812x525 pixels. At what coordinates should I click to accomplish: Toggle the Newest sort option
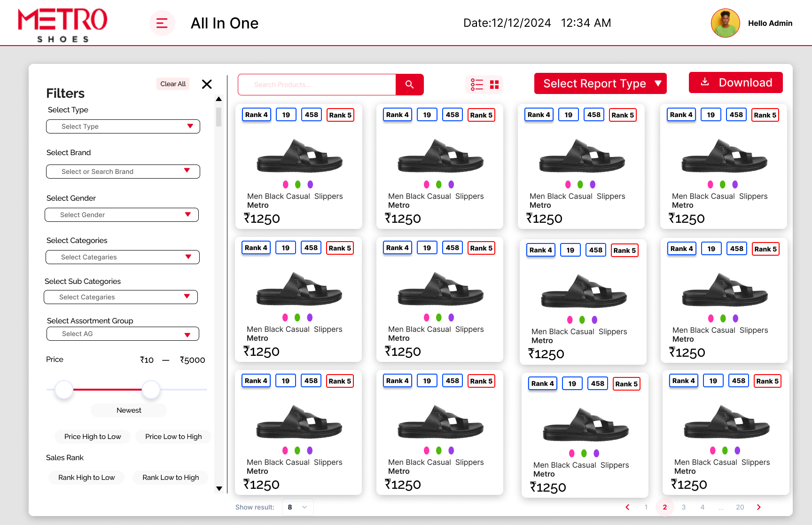tap(129, 410)
